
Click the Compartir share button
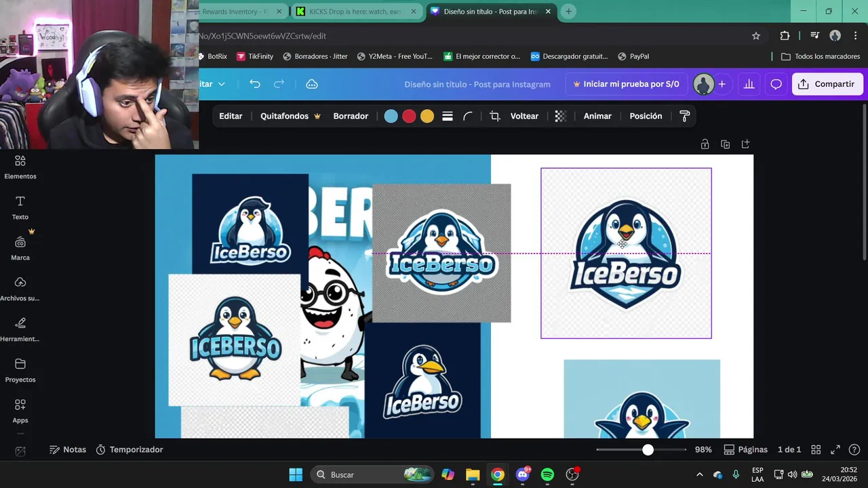[x=827, y=84]
